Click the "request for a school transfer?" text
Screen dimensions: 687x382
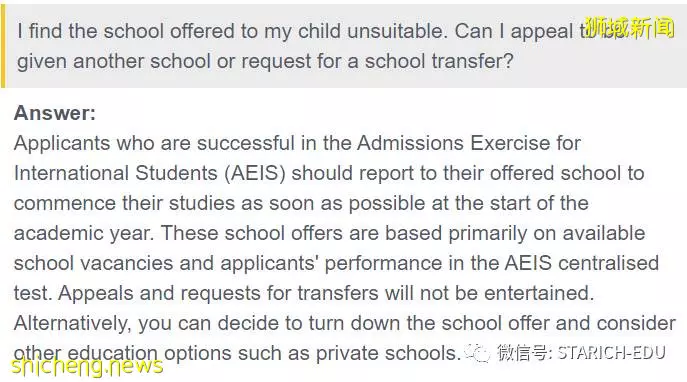(377, 61)
